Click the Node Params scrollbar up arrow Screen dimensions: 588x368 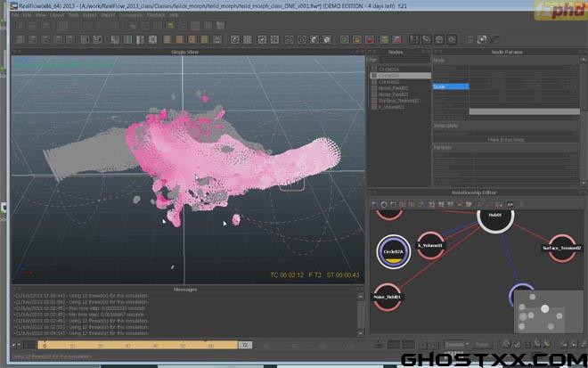pos(584,60)
